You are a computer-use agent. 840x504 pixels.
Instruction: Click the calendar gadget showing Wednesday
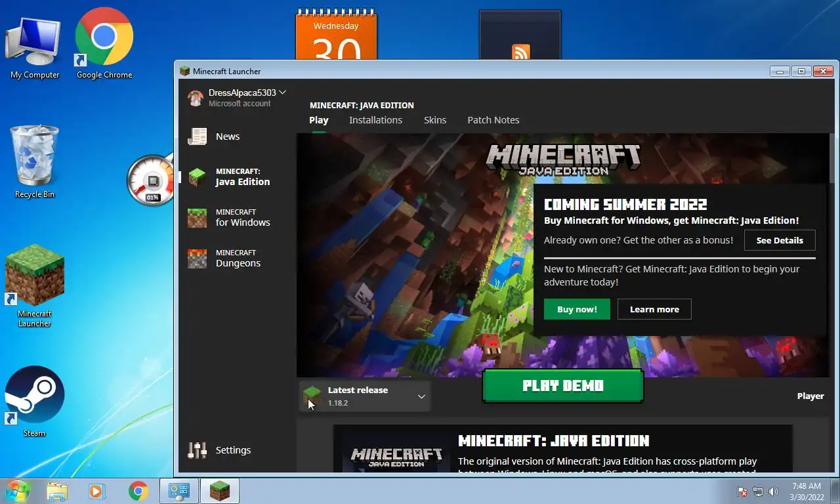point(336,35)
